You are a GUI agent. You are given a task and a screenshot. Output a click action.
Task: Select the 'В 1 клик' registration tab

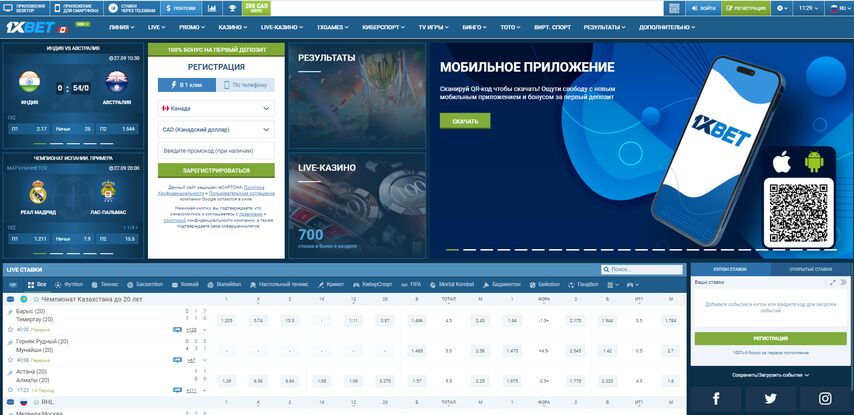pyautogui.click(x=187, y=85)
